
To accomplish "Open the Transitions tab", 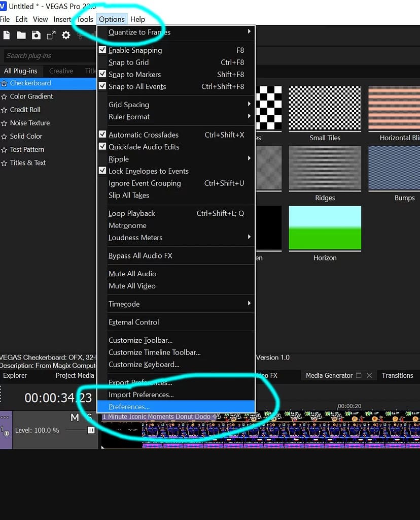I will point(397,375).
